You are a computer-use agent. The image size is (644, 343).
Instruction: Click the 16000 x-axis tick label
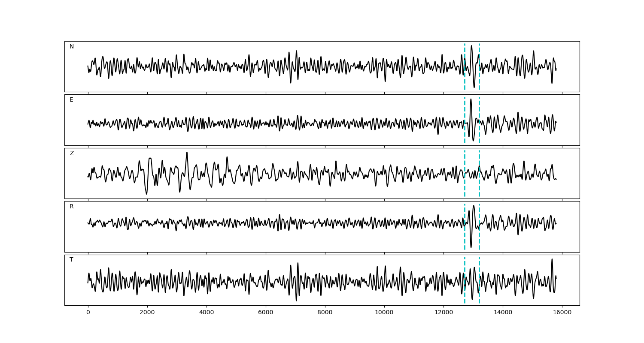click(562, 313)
